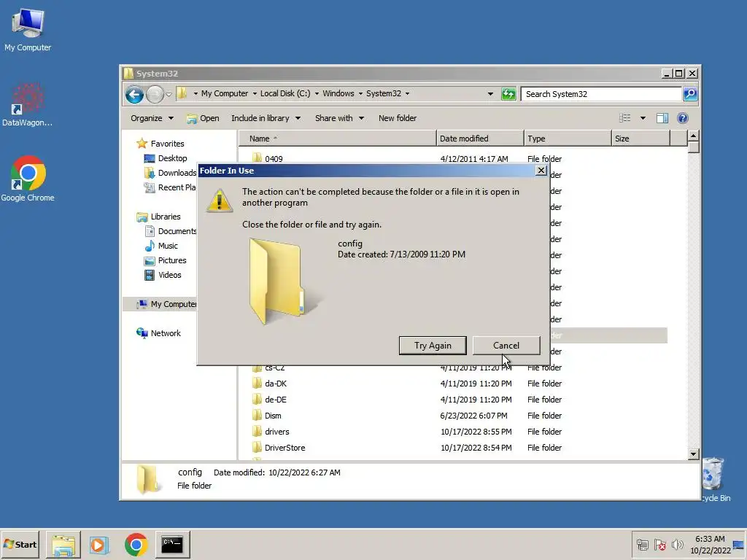Click the blue Help icon
The height and width of the screenshot is (560, 747).
[x=682, y=118]
